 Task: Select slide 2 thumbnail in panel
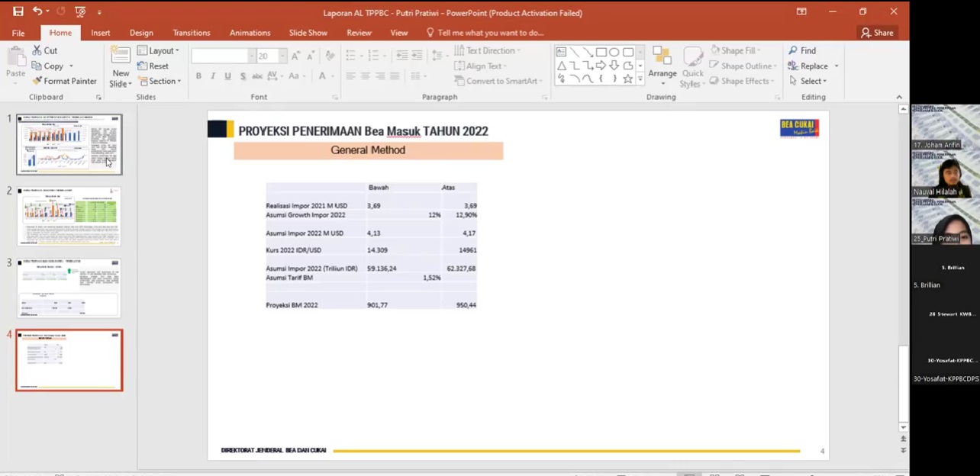[x=69, y=216]
